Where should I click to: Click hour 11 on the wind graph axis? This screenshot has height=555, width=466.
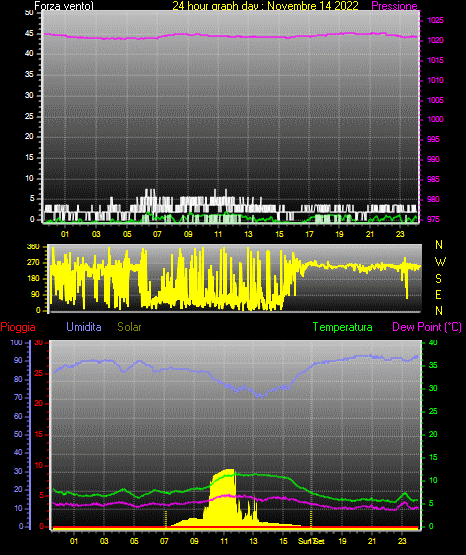[x=218, y=234]
